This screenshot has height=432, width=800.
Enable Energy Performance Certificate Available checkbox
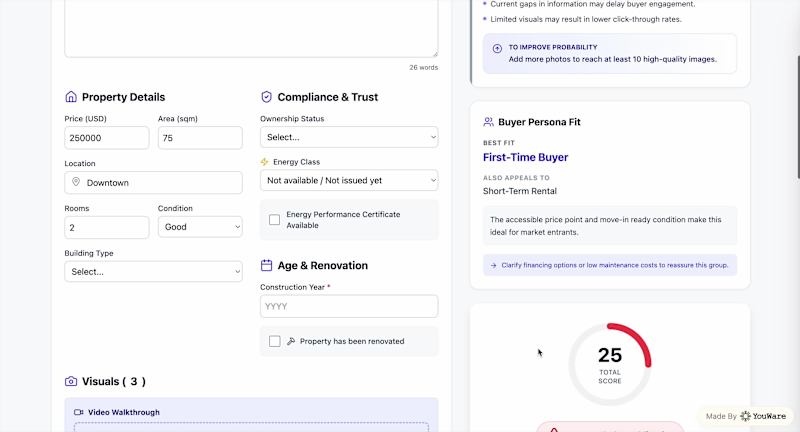(275, 220)
